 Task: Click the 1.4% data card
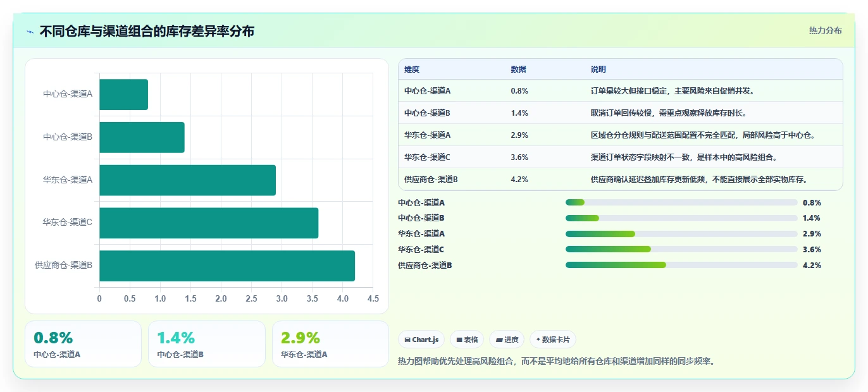pos(207,344)
